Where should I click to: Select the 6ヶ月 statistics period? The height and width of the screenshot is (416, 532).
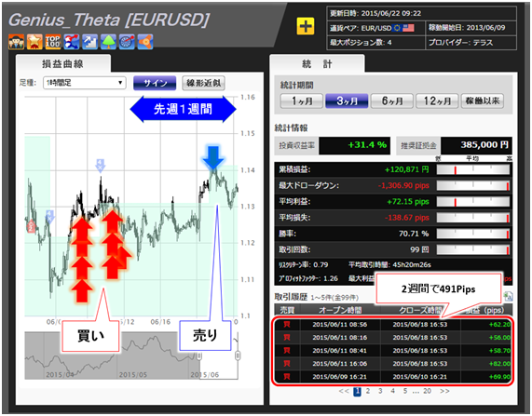392,101
